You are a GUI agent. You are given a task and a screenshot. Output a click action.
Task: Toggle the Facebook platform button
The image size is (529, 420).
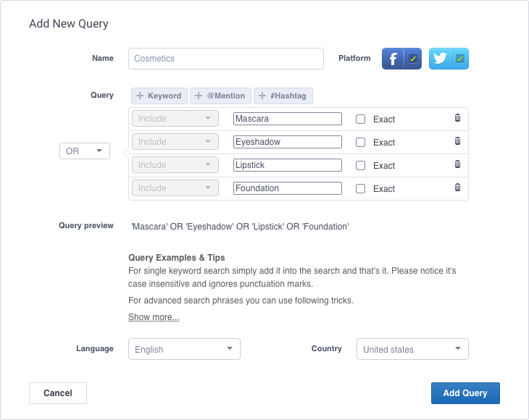[401, 59]
